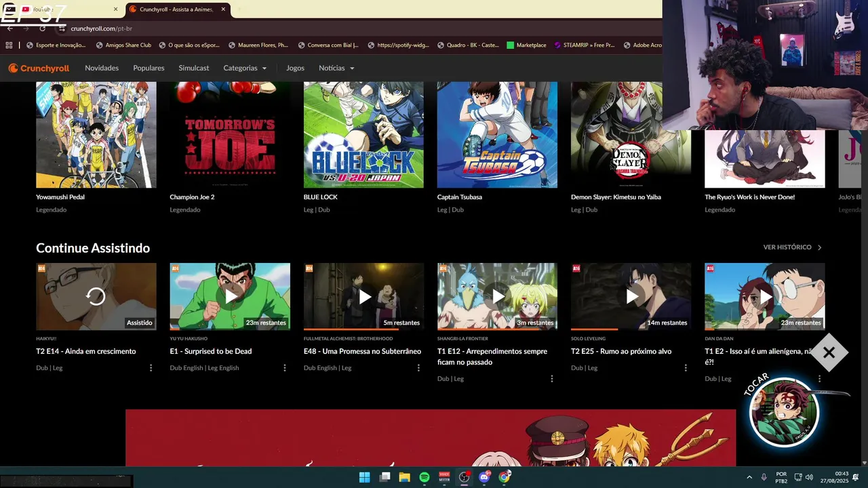
Task: Expand the Categorias dropdown
Action: pyautogui.click(x=245, y=68)
